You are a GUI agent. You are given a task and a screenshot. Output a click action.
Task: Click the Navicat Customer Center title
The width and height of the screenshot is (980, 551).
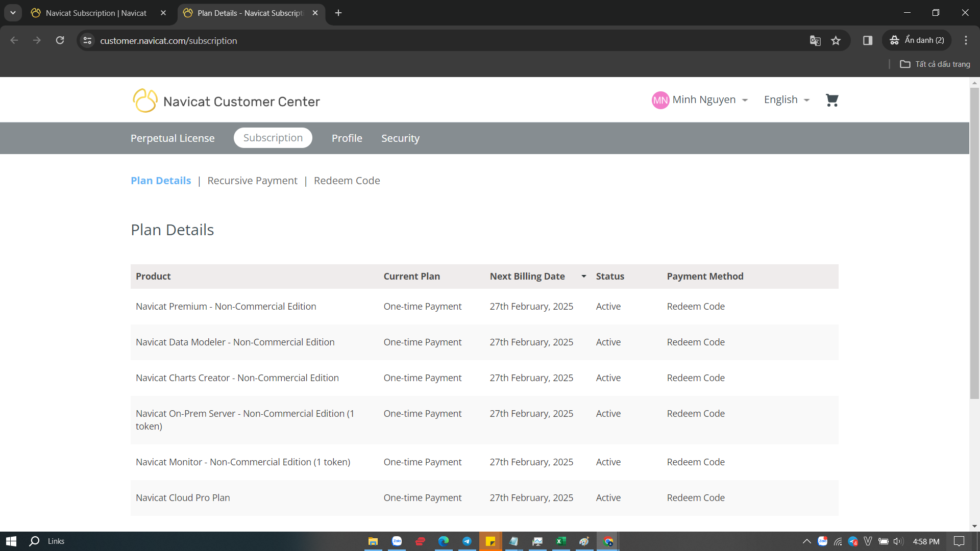coord(241,102)
